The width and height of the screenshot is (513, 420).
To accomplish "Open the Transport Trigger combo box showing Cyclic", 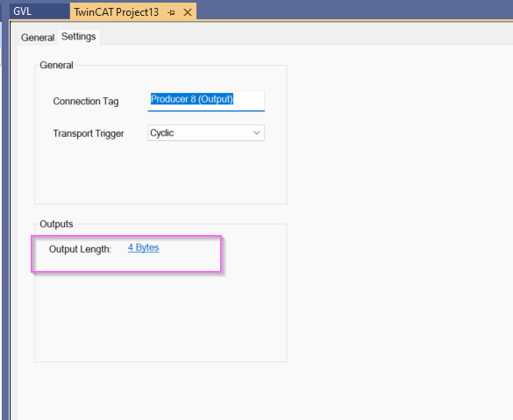I will [x=206, y=132].
